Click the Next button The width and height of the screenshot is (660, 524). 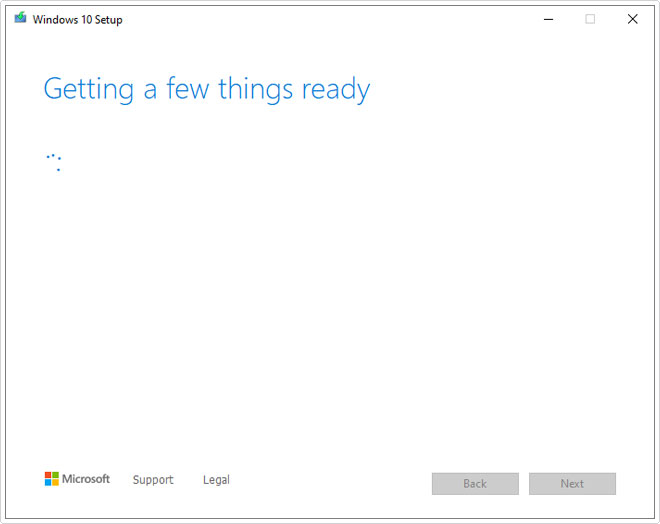click(572, 484)
